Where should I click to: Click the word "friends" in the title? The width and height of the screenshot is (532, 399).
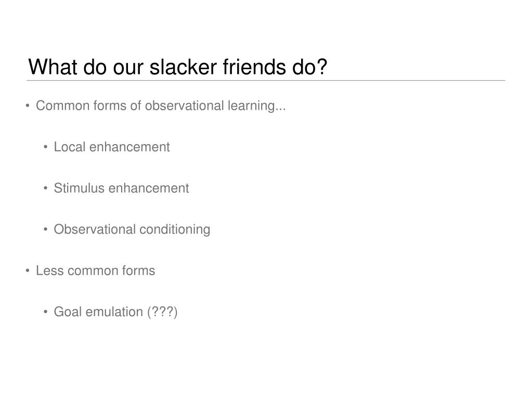(254, 67)
